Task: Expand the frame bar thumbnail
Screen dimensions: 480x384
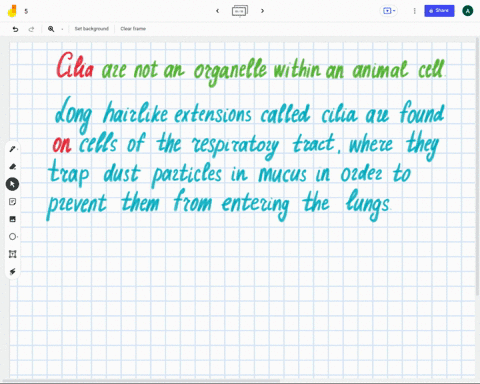Action: (240, 11)
